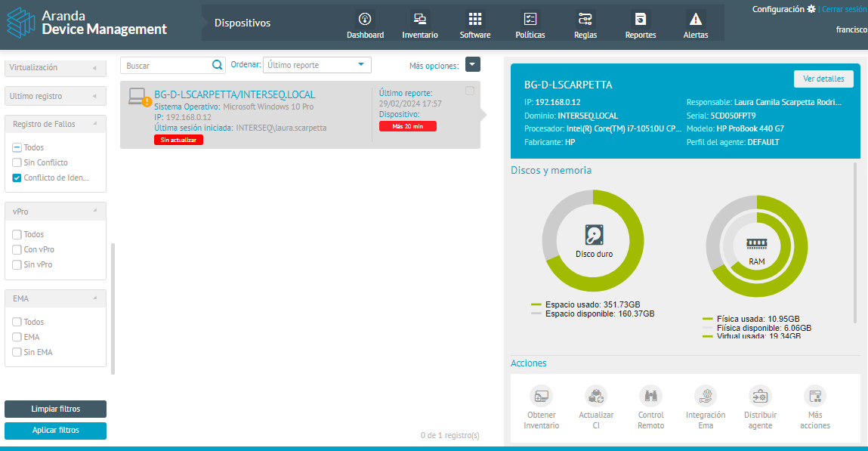Click the Física usada: 10.95GB legend entry
The image size is (868, 451).
pos(751,319)
